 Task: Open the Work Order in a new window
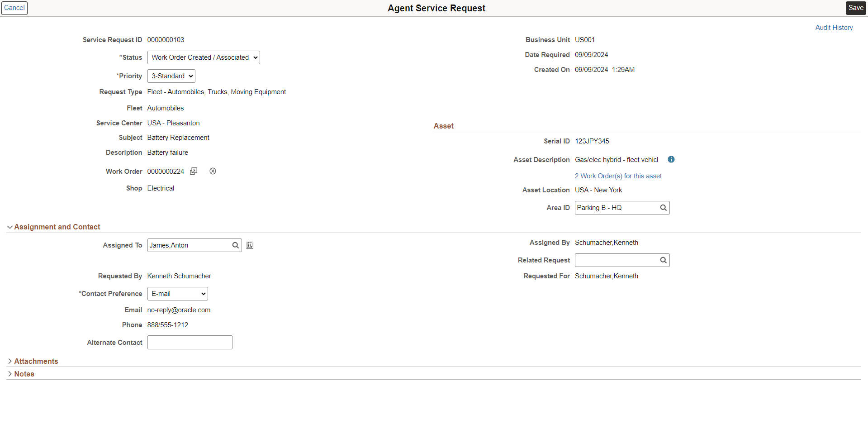194,171
